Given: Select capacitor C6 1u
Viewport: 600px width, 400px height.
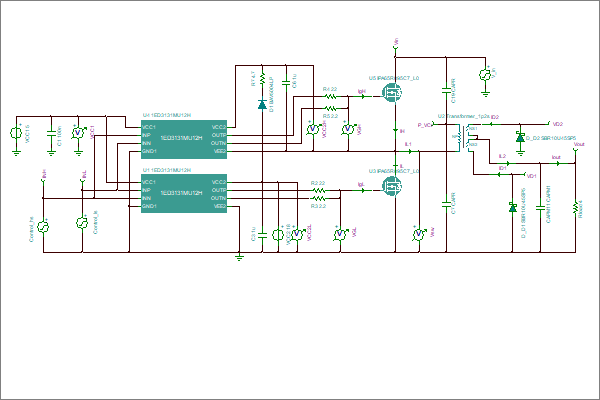Looking at the screenshot, I should pos(286,82).
